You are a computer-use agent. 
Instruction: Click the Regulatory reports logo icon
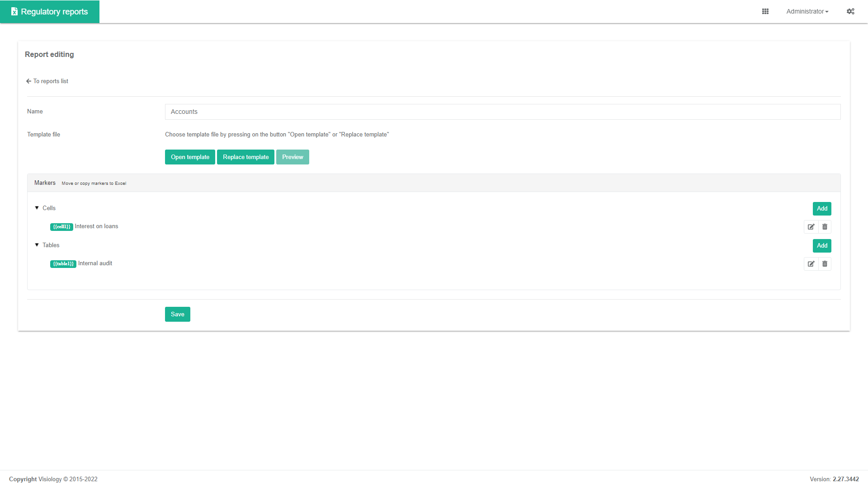pyautogui.click(x=14, y=12)
